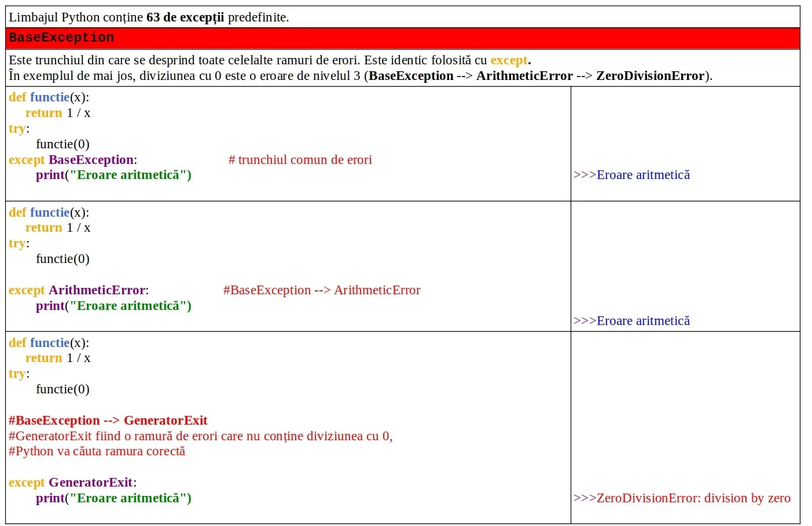Click print("Eroare aritmetică") in second block
This screenshot has width=812, height=526.
[x=113, y=306]
